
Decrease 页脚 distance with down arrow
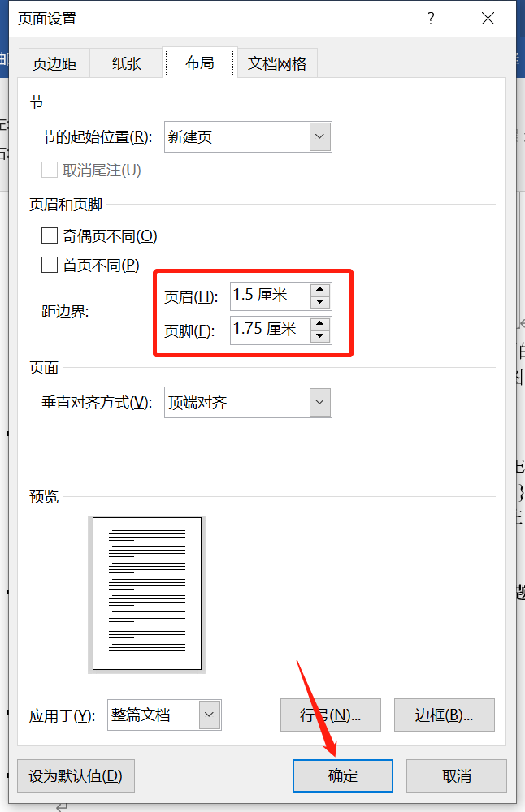coord(320,336)
